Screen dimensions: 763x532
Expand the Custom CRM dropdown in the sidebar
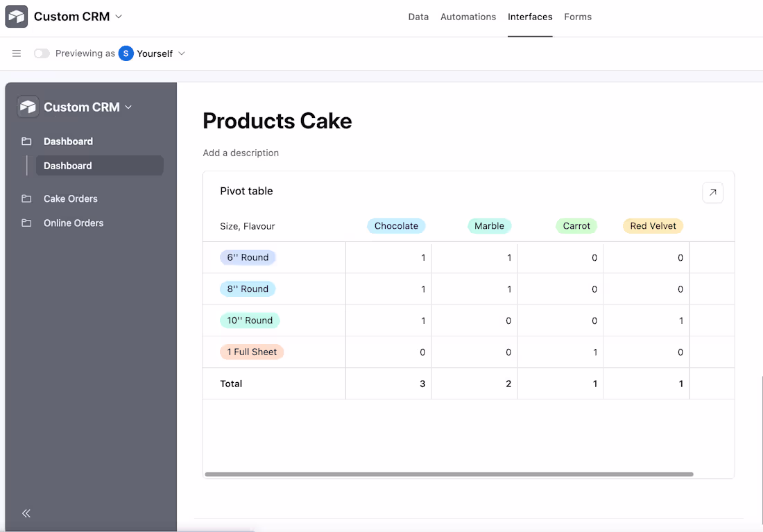click(x=128, y=107)
